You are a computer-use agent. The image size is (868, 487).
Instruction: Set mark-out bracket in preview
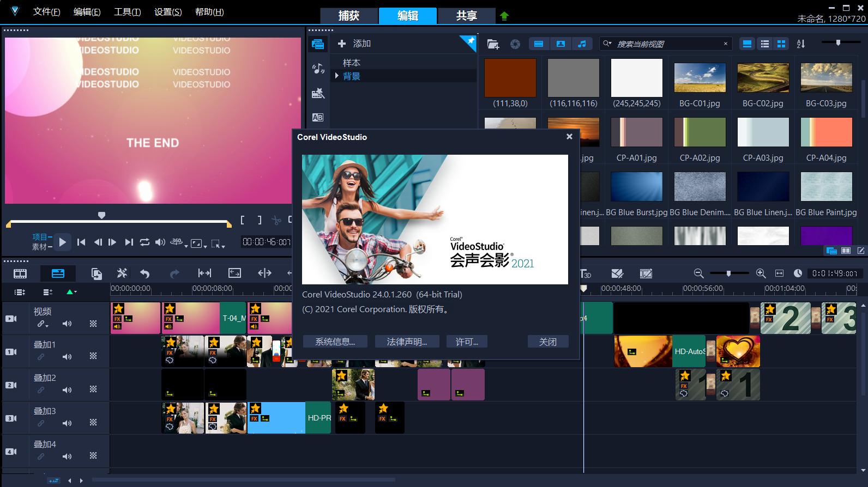(260, 220)
